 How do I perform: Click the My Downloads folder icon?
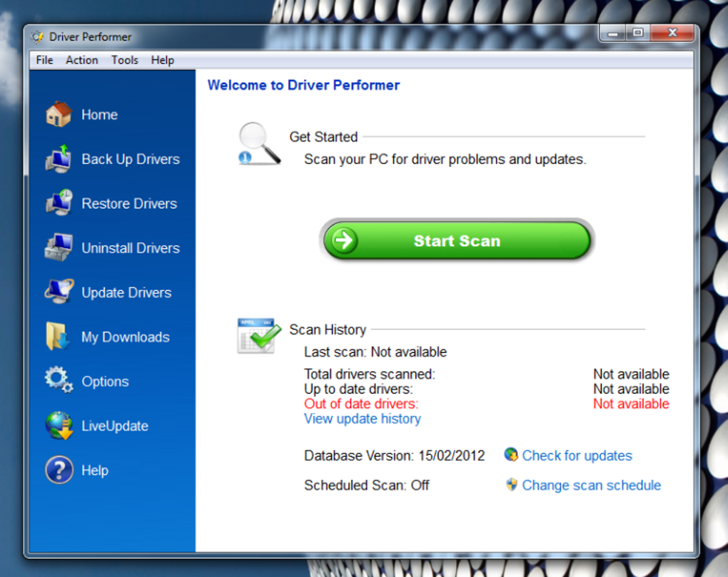pyautogui.click(x=58, y=336)
